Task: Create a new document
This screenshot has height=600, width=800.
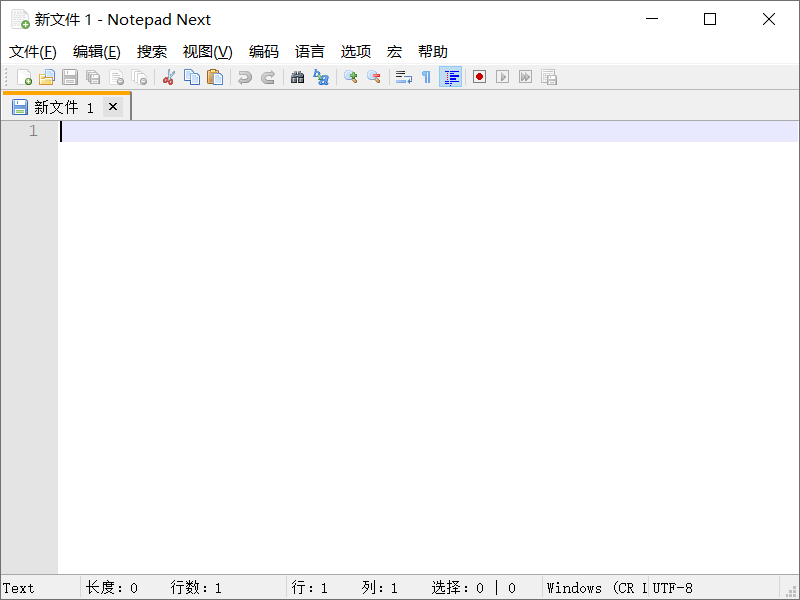Action: pos(26,77)
